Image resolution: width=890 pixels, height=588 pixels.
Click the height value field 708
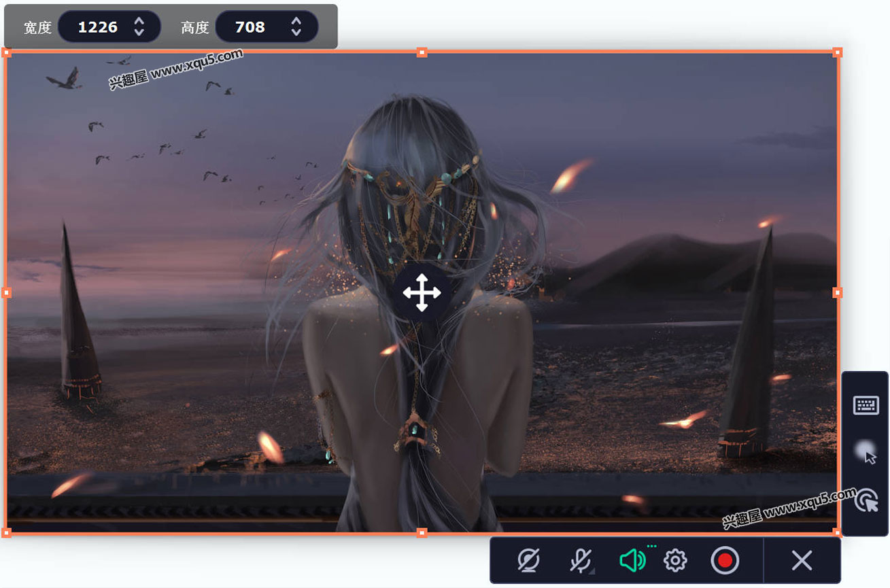pos(250,27)
